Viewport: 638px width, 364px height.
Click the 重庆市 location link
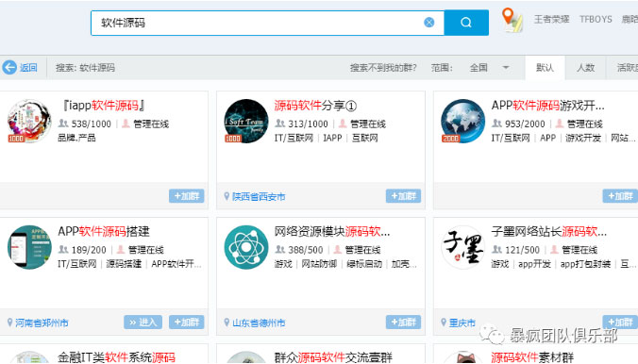pos(462,323)
